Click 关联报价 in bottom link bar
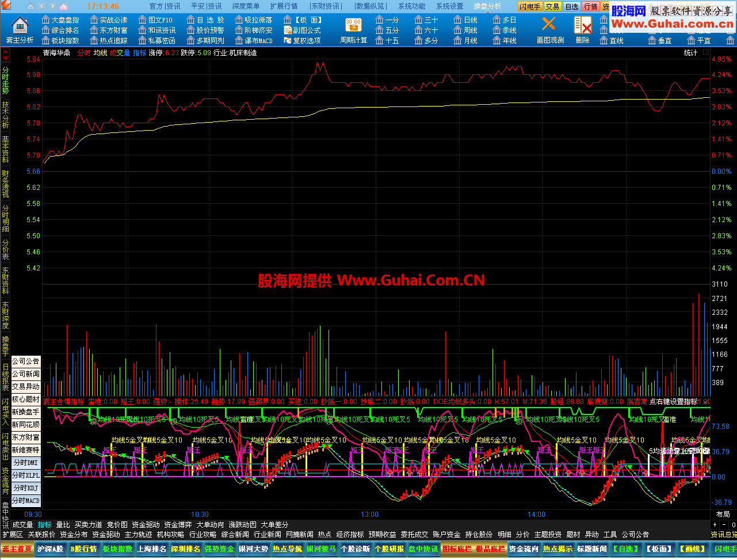Viewport: 737px width, 560px height. (41, 534)
